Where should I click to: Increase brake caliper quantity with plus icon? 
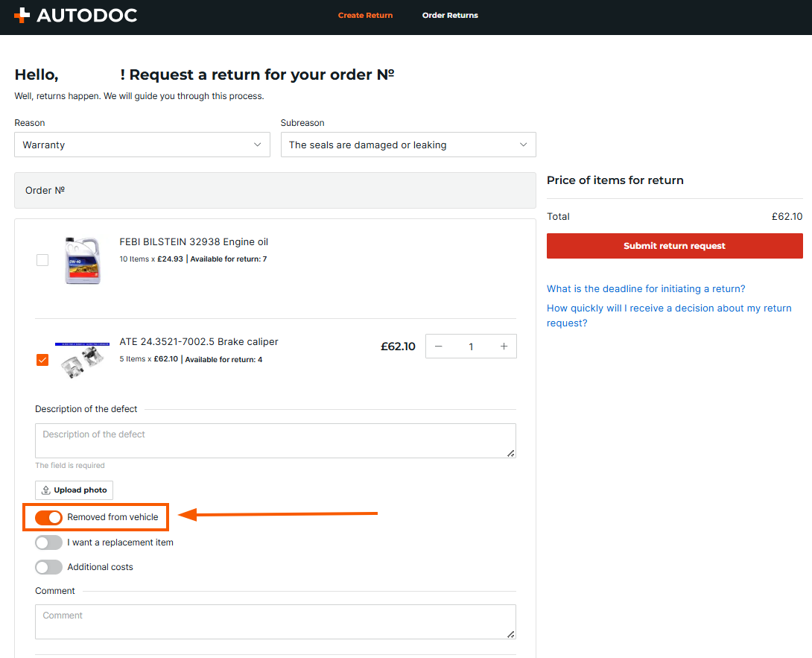(x=504, y=347)
